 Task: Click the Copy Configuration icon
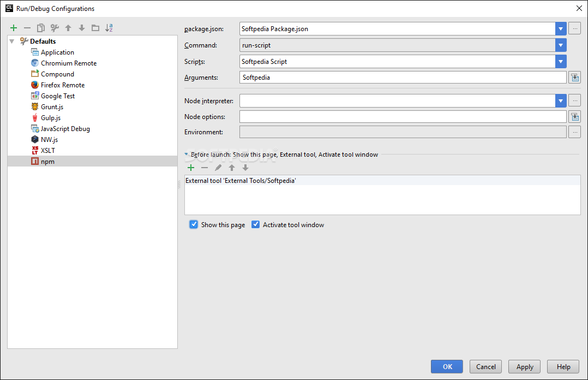pos(41,28)
